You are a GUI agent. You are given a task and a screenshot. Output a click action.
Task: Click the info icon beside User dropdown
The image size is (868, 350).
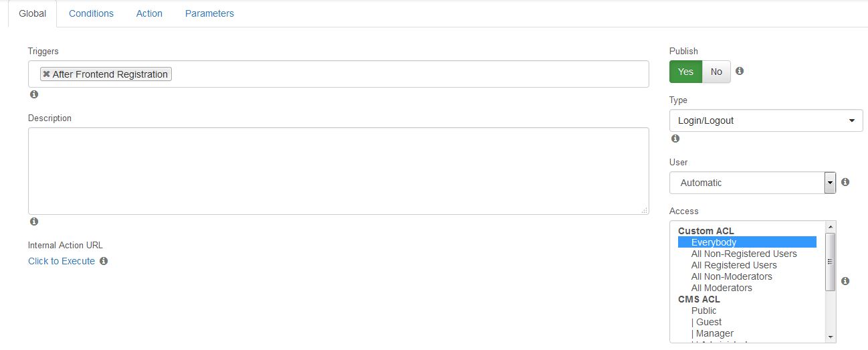pos(845,182)
